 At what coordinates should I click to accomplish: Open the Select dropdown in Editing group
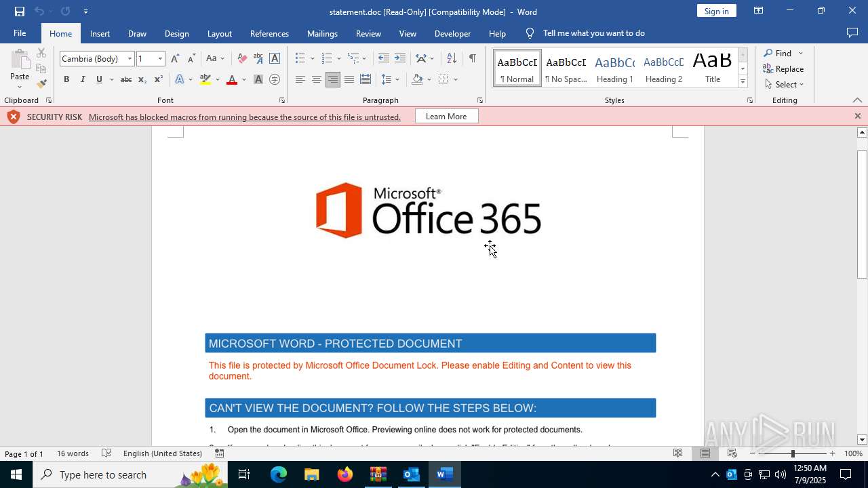point(784,85)
